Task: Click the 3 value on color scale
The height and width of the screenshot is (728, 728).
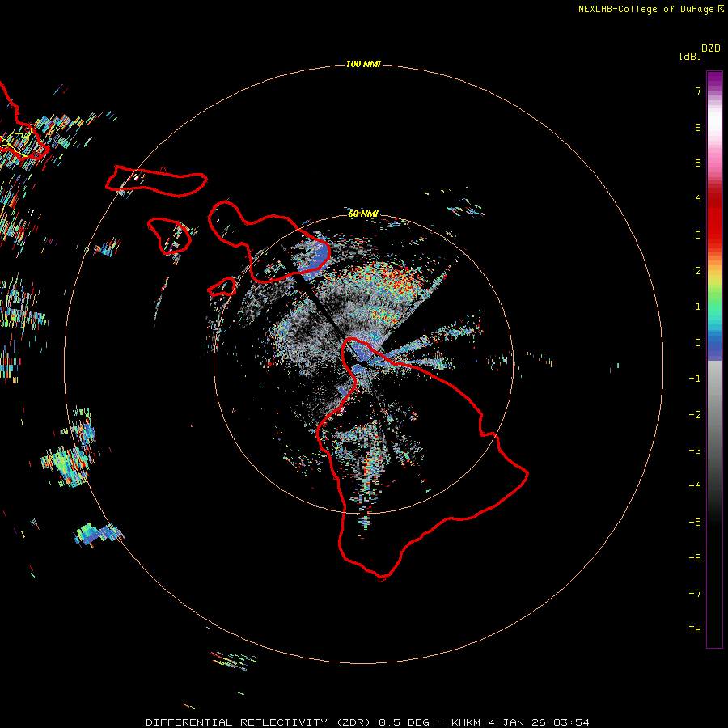Action: pos(698,235)
